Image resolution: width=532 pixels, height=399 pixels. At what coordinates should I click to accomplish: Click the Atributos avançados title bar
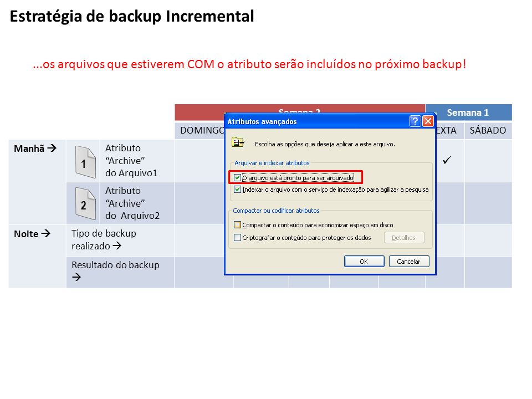tap(317, 121)
